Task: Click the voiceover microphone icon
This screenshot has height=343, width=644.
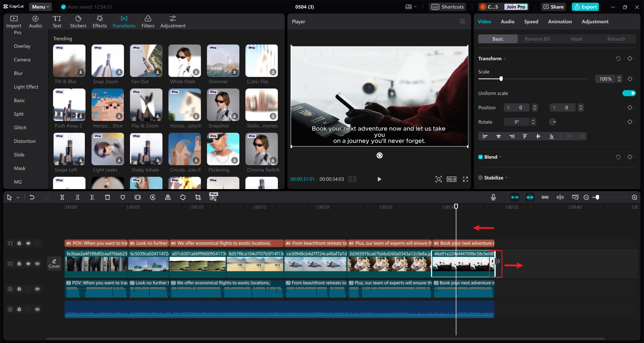Action: coord(493,197)
